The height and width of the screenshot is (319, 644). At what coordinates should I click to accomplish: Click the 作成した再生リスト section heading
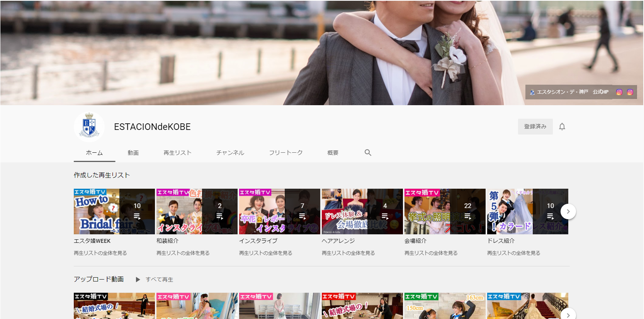click(x=102, y=175)
